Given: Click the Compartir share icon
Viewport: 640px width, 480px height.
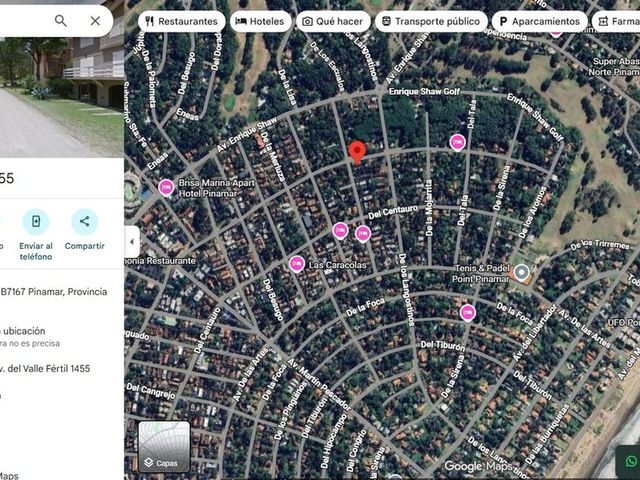Looking at the screenshot, I should tap(84, 222).
